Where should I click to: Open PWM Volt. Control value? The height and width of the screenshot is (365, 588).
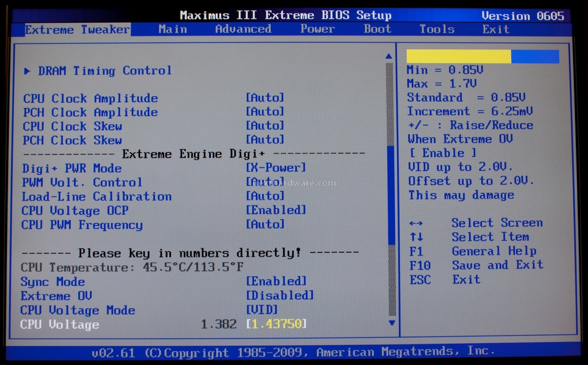click(x=265, y=182)
